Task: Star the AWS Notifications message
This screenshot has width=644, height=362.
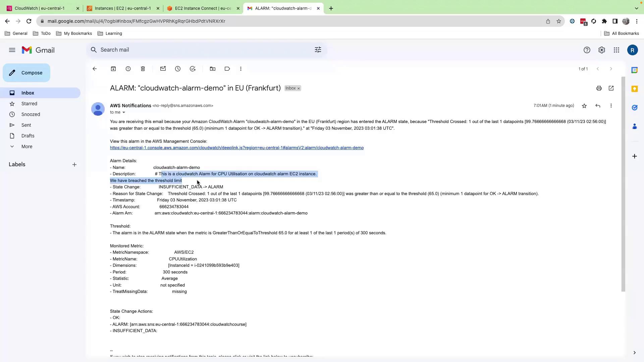Action: click(x=584, y=106)
